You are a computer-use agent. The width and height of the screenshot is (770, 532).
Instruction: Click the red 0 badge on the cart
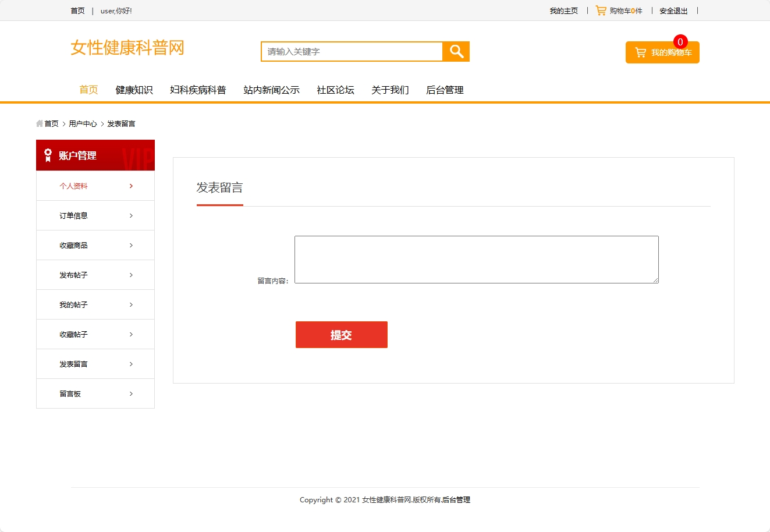point(679,42)
